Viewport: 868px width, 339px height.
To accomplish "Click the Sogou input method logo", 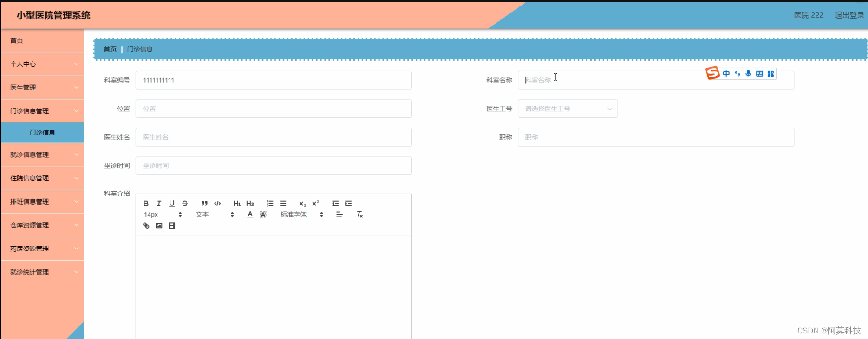I will tap(712, 73).
